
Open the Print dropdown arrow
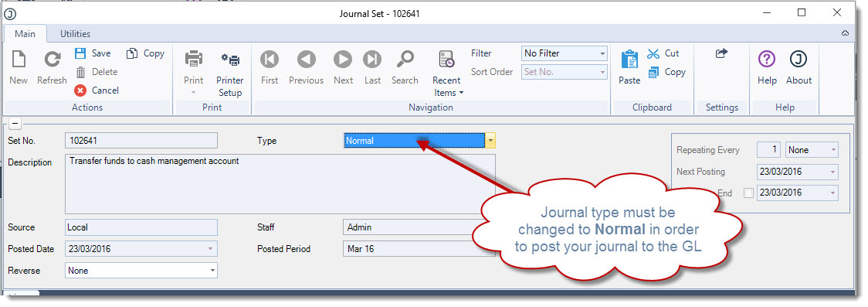click(194, 93)
